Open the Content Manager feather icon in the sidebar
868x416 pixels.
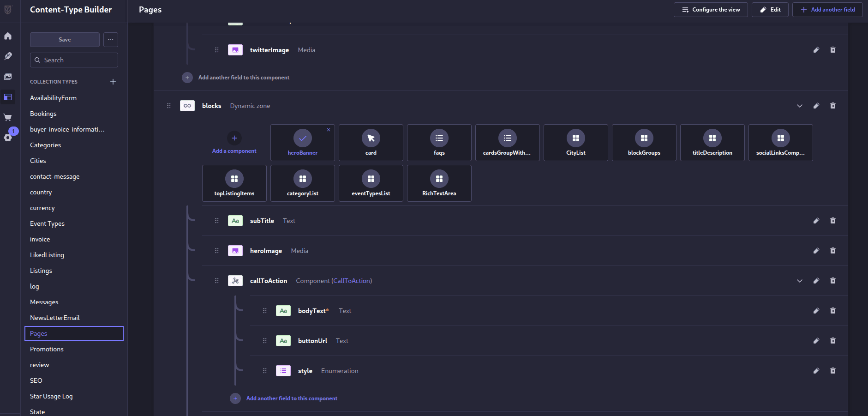point(8,56)
